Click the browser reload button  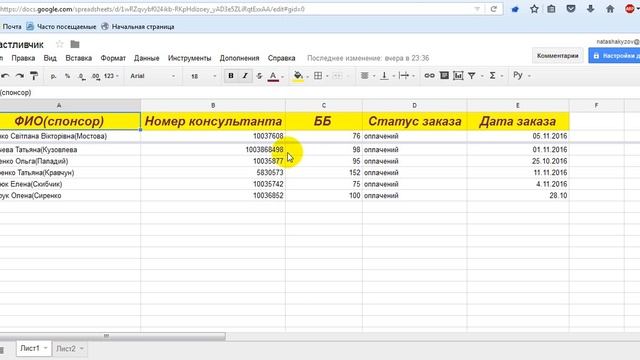tap(493, 9)
